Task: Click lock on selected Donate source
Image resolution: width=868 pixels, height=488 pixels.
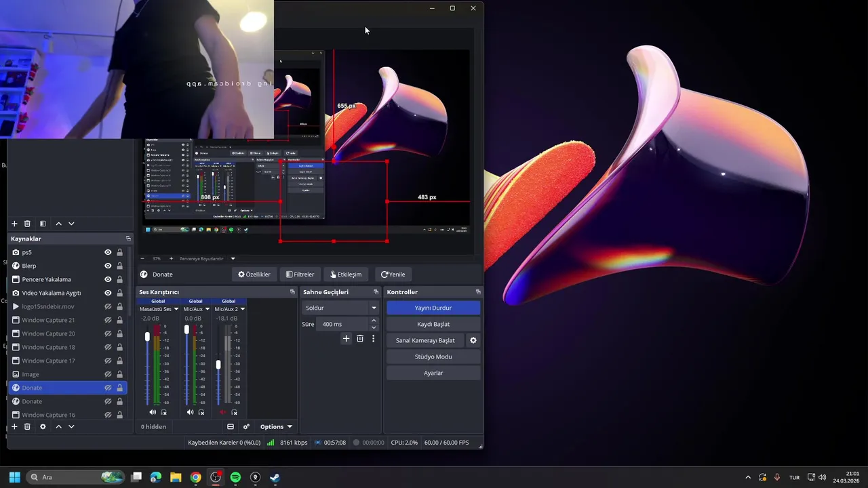Action: [120, 388]
